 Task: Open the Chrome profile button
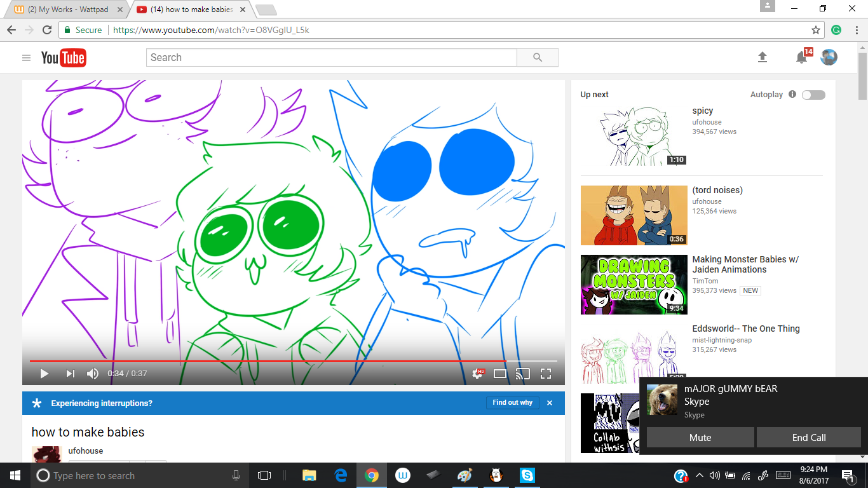[768, 6]
